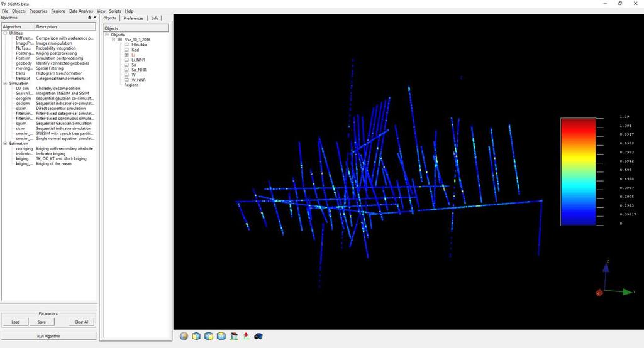
Task: Open the Properties menu
Action: (x=38, y=11)
